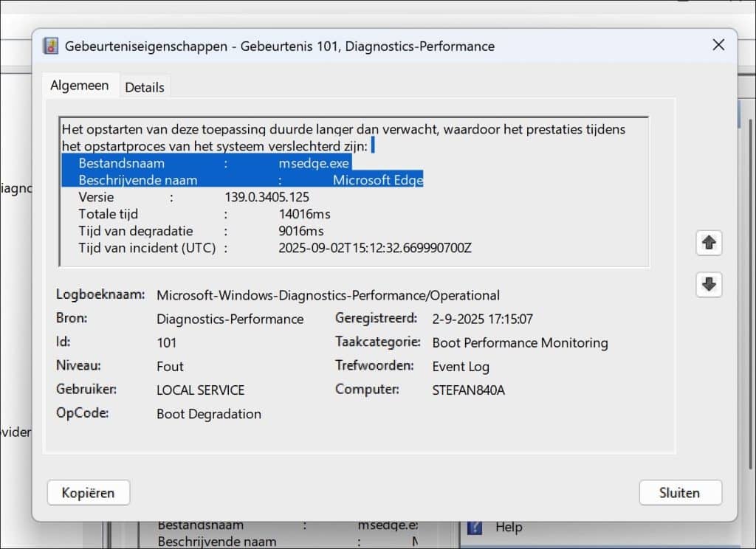
Task: Click the Geregistreerd date 2-9-2025 17:15:07
Action: tap(482, 319)
